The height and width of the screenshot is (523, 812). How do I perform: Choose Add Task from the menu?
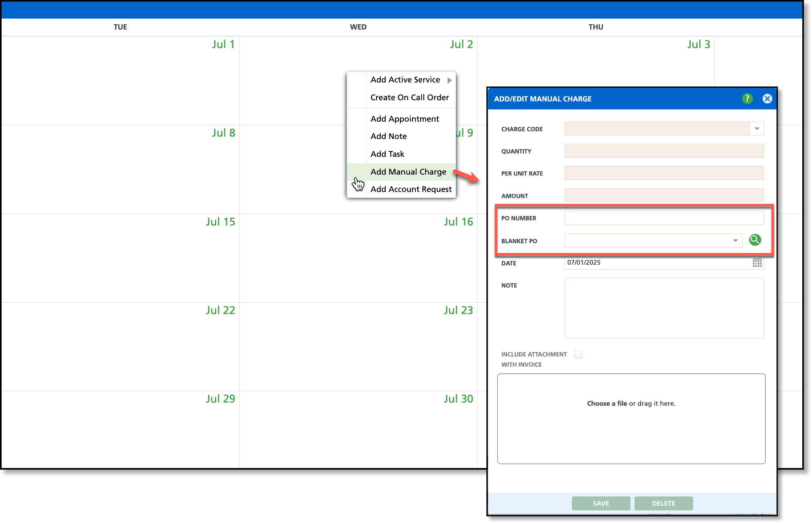pos(387,154)
